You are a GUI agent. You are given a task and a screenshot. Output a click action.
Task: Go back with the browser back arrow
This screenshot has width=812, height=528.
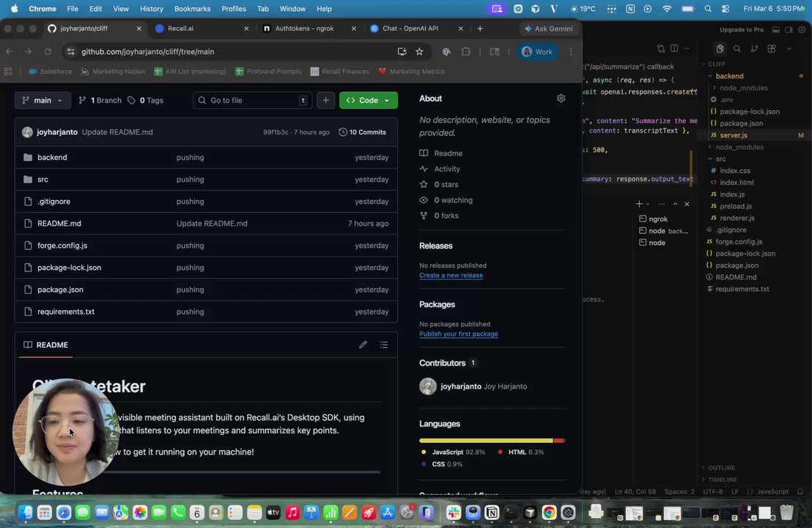tap(10, 52)
